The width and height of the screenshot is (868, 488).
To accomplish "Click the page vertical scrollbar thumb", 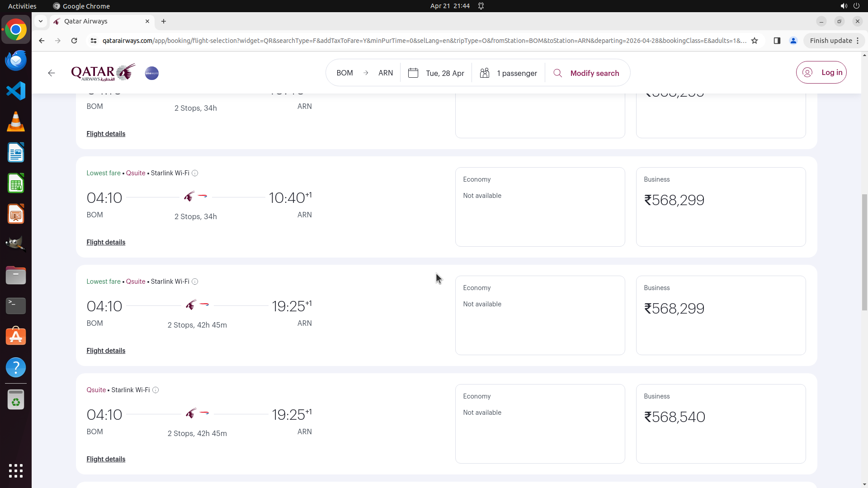I will [x=864, y=252].
